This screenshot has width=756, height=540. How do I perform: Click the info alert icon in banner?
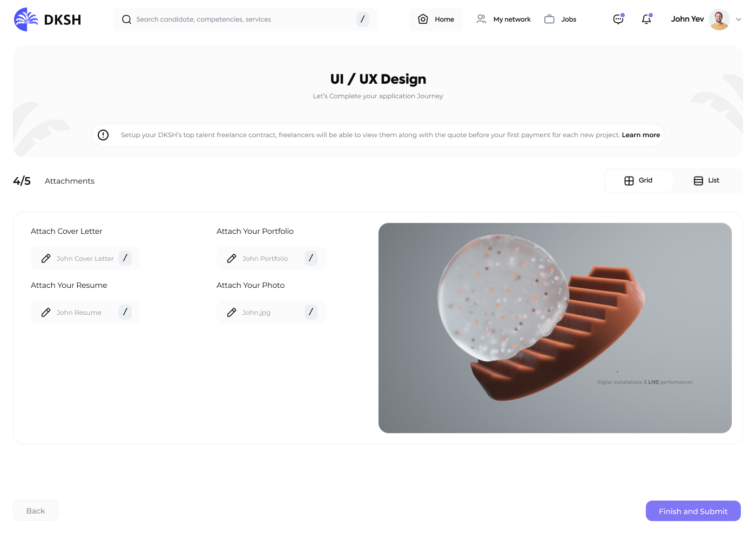[x=103, y=135]
